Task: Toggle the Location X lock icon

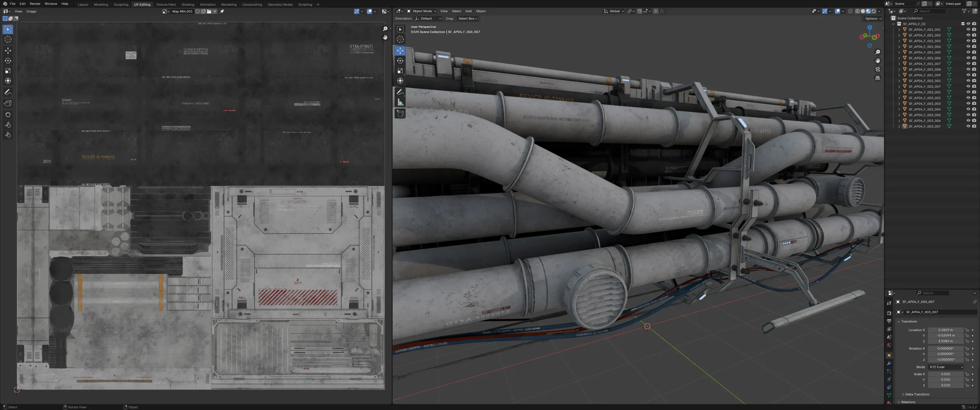Action: (967, 330)
